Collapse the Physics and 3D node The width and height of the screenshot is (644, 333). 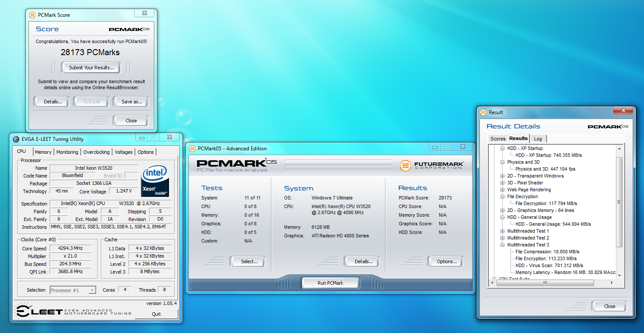[503, 162]
